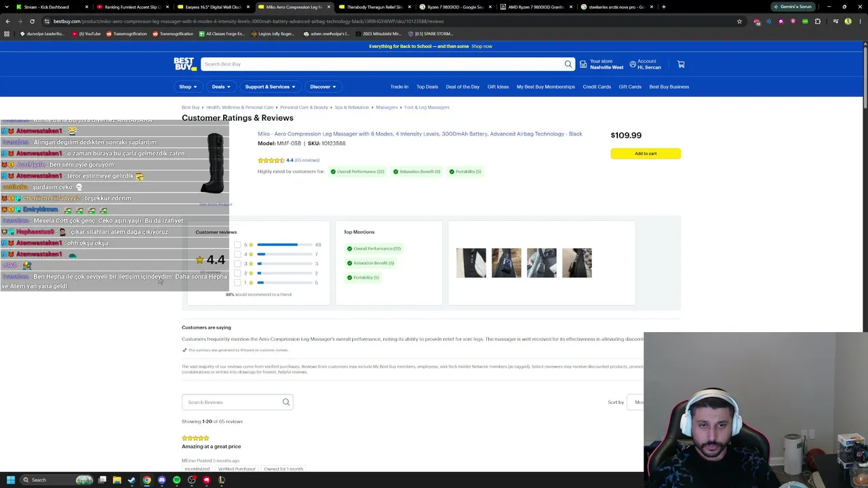Open Steam from the taskbar
Viewport: 868px width, 488px height.
pyautogui.click(x=132, y=480)
